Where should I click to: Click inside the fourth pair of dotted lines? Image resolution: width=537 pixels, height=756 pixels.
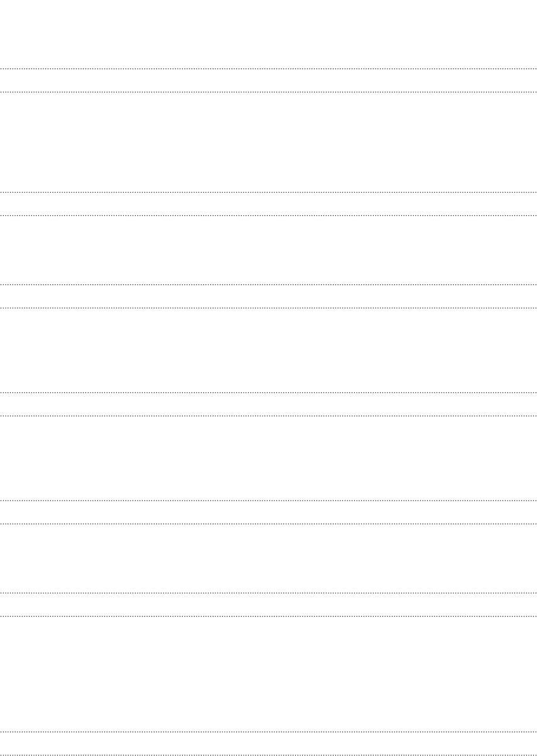pyautogui.click(x=268, y=404)
